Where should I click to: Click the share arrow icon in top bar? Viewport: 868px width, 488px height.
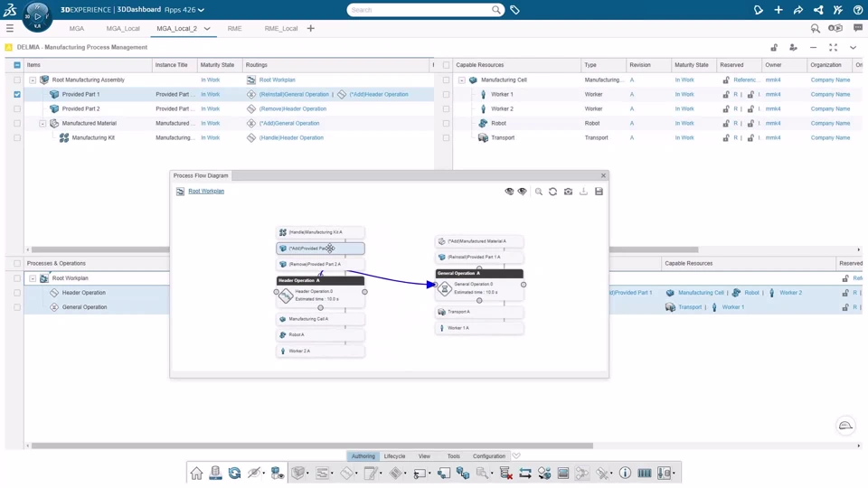798,10
